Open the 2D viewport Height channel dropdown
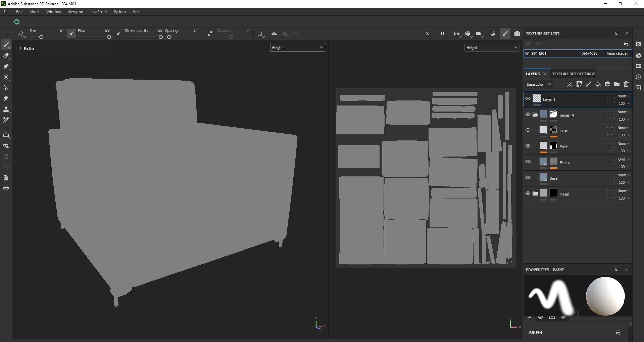This screenshot has height=342, width=644. pos(492,48)
